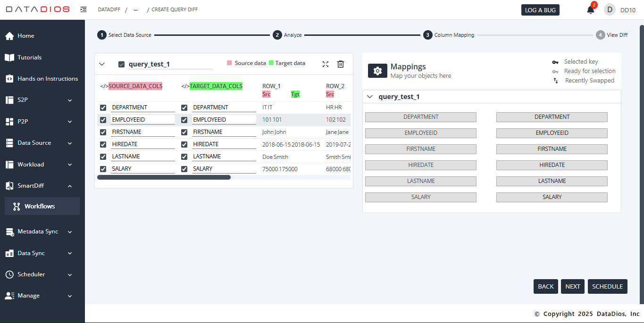Screen dimensions: 644x323
Task: Toggle the query_test_1 select-all checkbox
Action: pos(121,64)
